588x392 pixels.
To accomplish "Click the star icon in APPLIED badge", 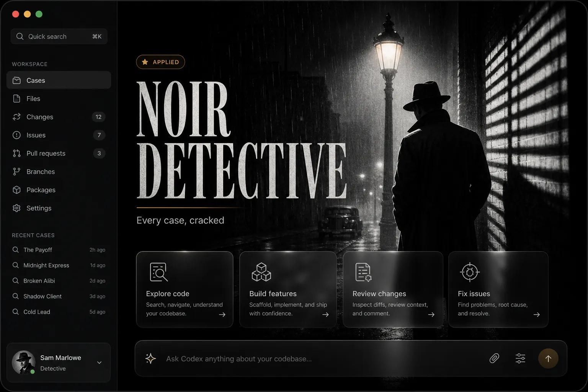I will [x=145, y=62].
